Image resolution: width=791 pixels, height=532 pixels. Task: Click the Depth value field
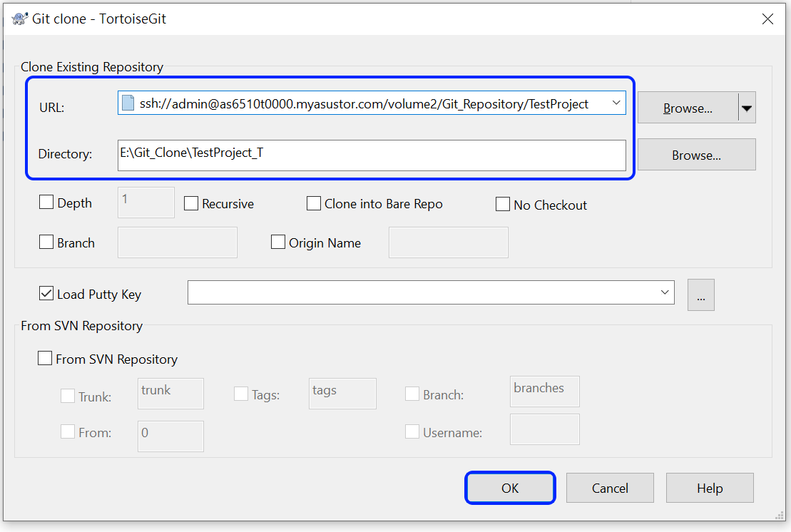click(x=146, y=203)
